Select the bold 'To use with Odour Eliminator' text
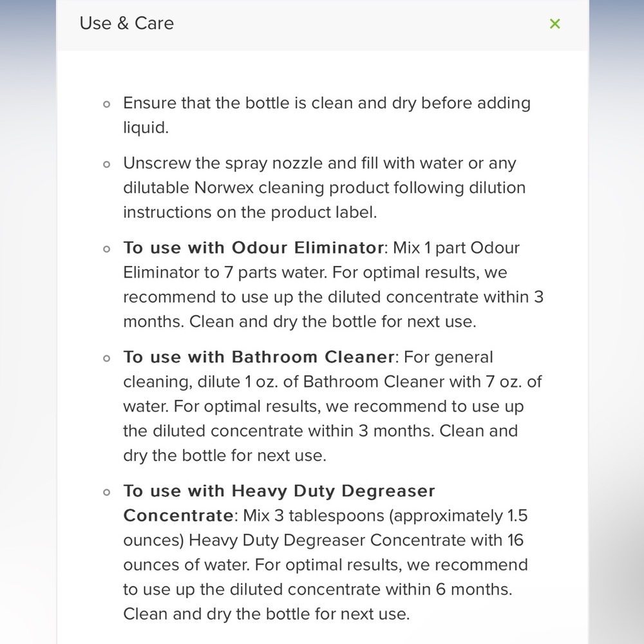The width and height of the screenshot is (644, 644). click(x=253, y=248)
